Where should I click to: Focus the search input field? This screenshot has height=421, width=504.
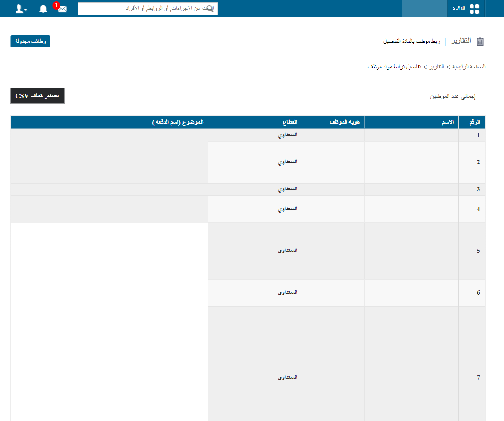[147, 9]
